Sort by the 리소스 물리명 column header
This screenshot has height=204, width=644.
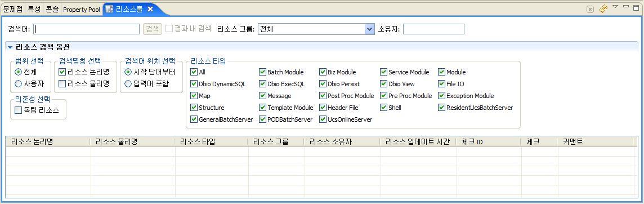click(132, 141)
